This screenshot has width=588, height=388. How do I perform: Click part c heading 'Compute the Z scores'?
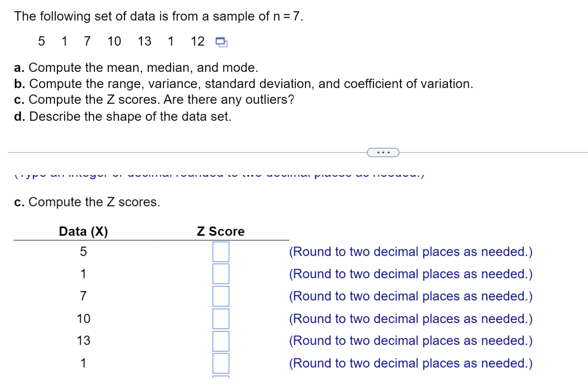tap(87, 202)
